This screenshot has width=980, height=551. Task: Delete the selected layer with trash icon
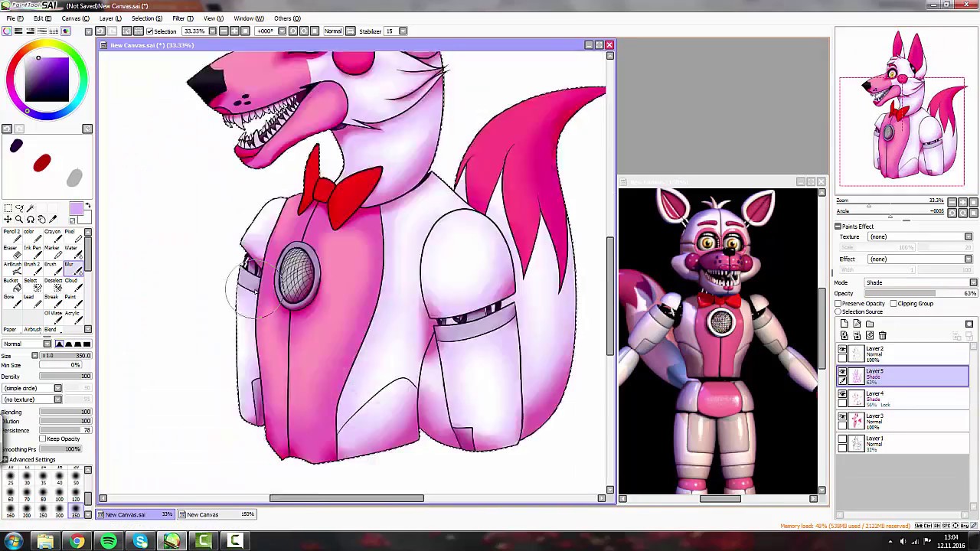882,335
